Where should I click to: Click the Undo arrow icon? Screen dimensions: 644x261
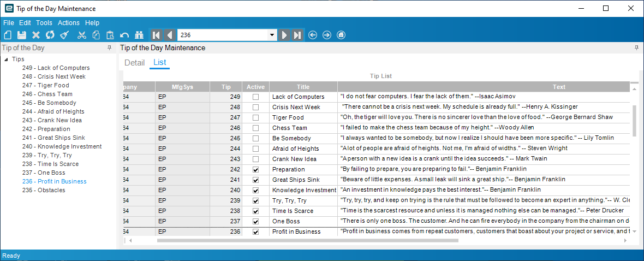pyautogui.click(x=124, y=35)
